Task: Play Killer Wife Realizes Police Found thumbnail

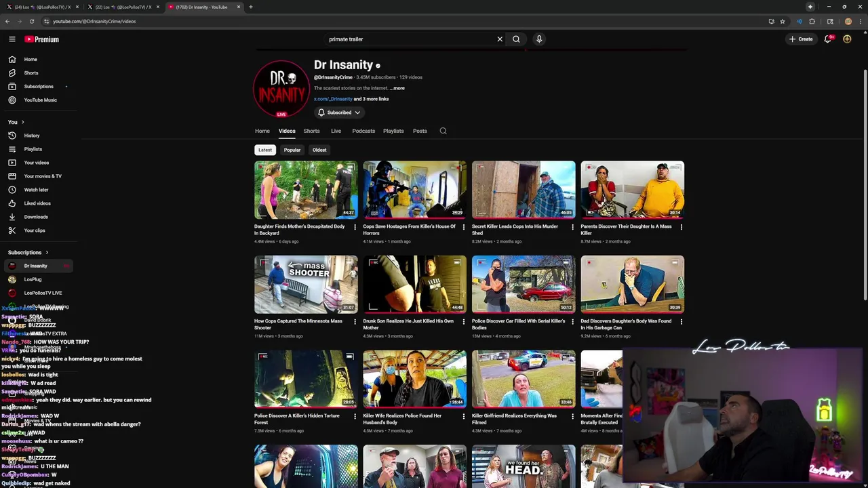Action: [414, 379]
